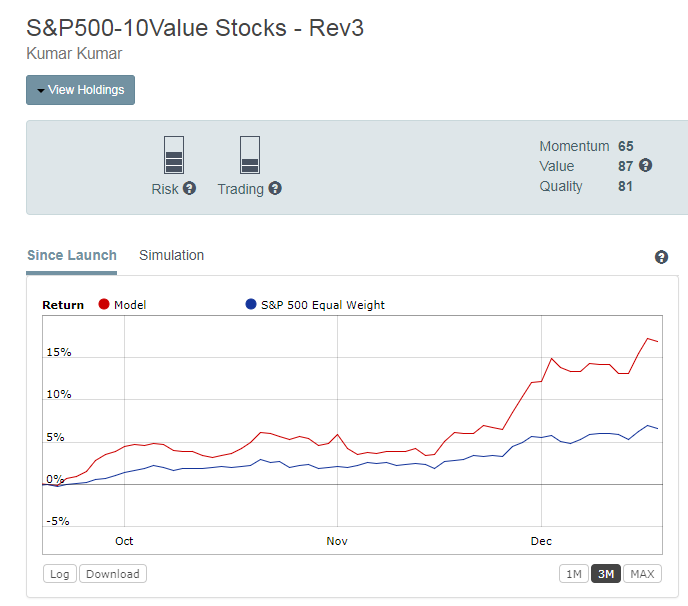This screenshot has width=688, height=606.
Task: Switch to the Since Launch tab
Action: click(x=72, y=255)
